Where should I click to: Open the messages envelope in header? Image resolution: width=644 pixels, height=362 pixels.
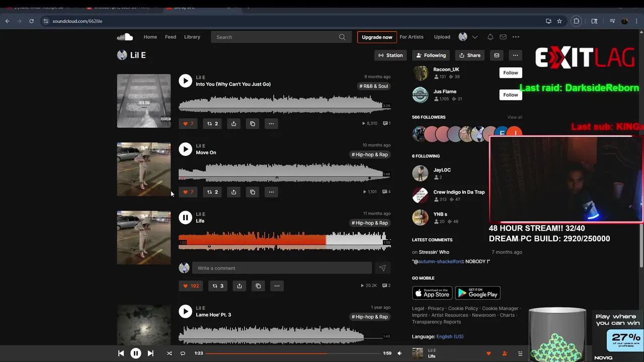(x=503, y=37)
